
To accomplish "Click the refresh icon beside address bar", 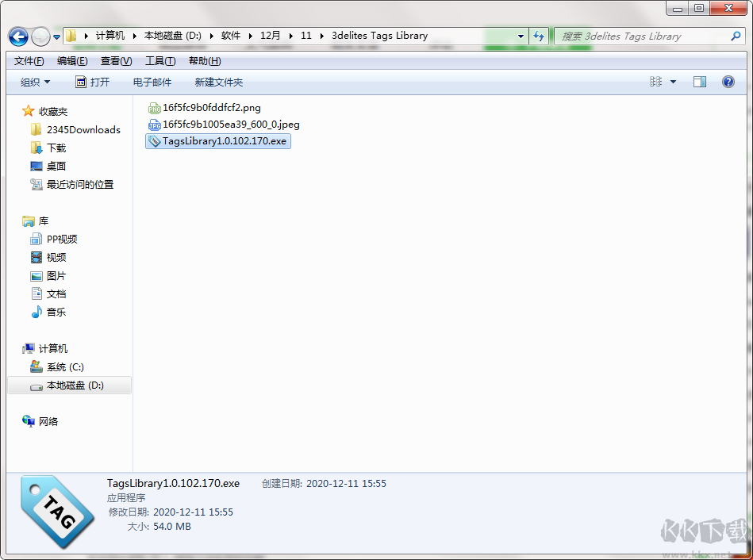I will tap(540, 36).
